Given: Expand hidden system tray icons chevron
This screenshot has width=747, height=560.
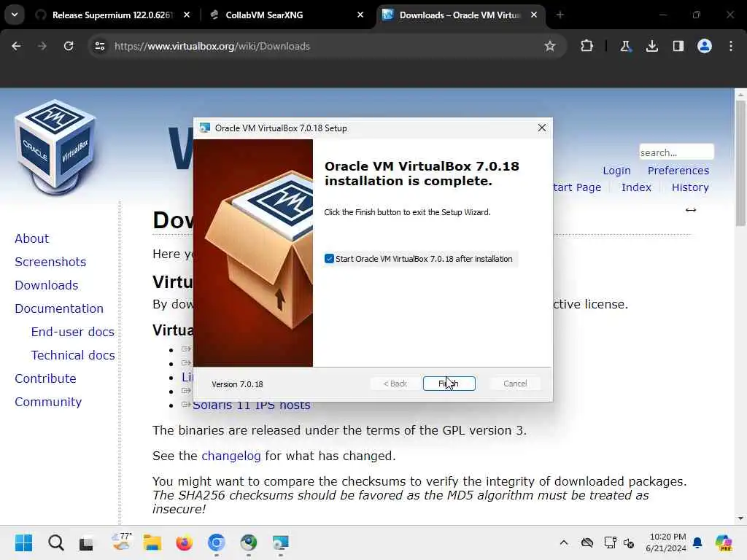Looking at the screenshot, I should pos(564,542).
